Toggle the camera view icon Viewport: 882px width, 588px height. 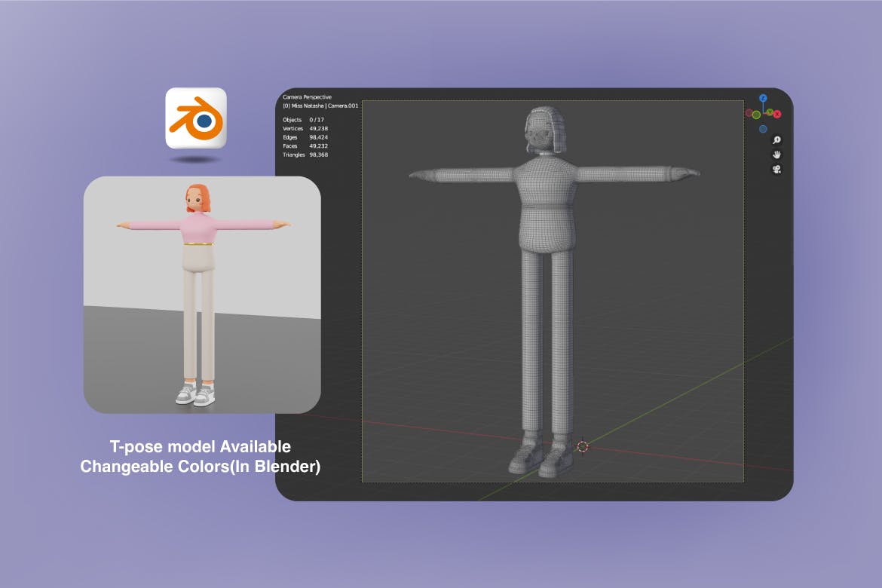click(x=776, y=168)
